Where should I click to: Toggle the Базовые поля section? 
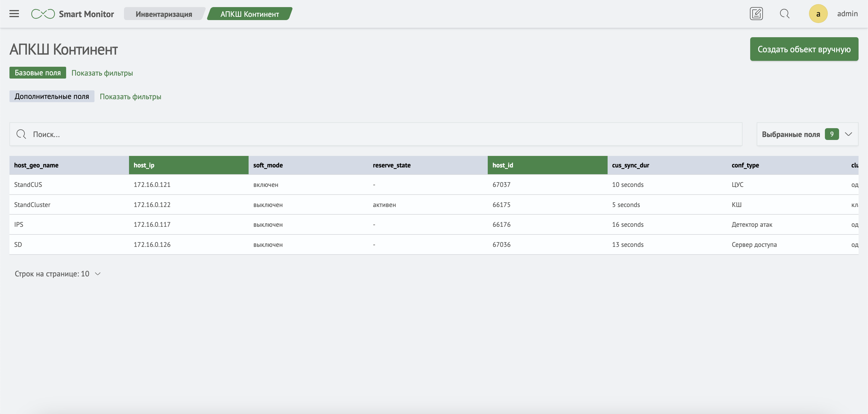[38, 73]
